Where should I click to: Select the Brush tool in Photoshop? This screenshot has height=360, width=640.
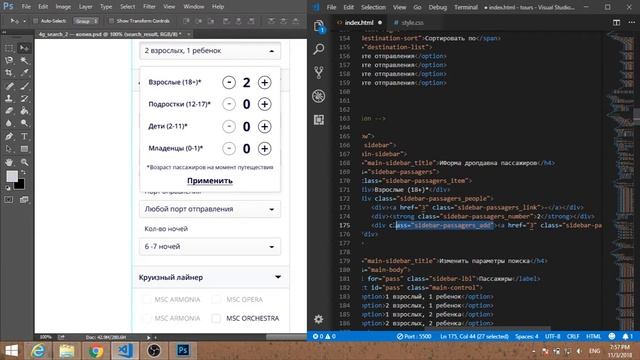24,86
